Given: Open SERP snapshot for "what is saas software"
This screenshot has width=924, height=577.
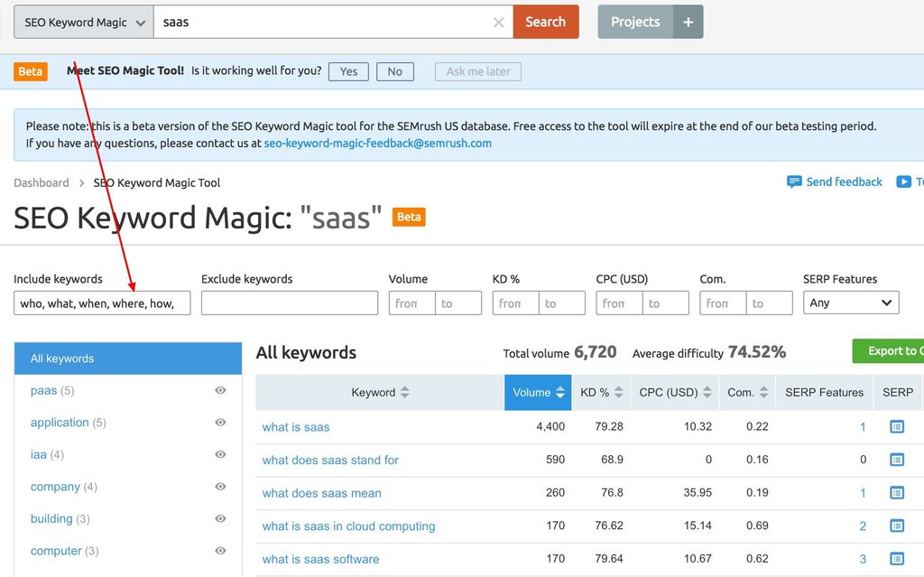Looking at the screenshot, I should click(896, 559).
